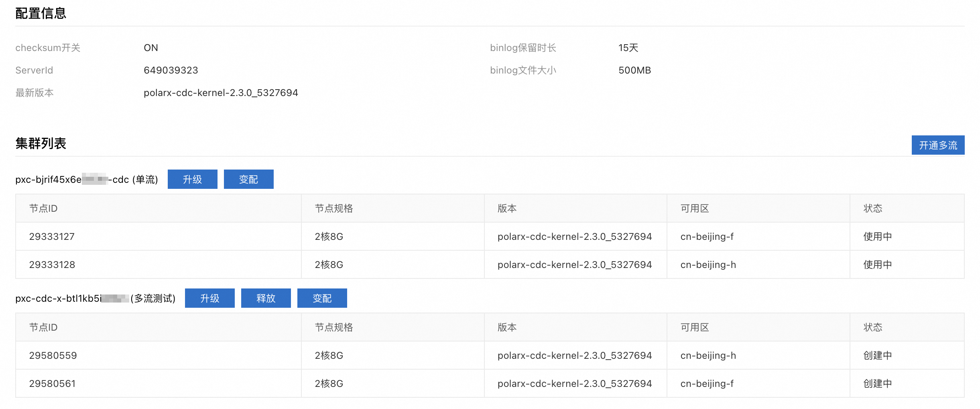The image size is (980, 409).
Task: Select the checksum开关 label
Action: (48, 48)
